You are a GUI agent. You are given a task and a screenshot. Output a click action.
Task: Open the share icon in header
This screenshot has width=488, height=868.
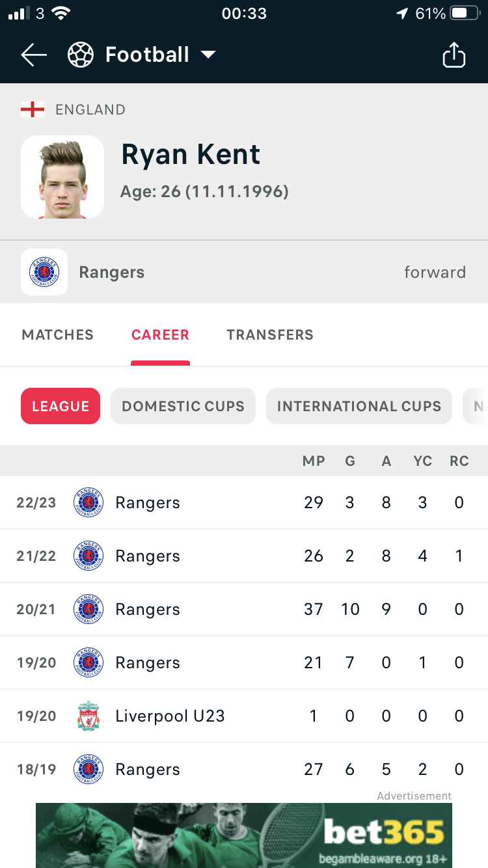click(454, 55)
